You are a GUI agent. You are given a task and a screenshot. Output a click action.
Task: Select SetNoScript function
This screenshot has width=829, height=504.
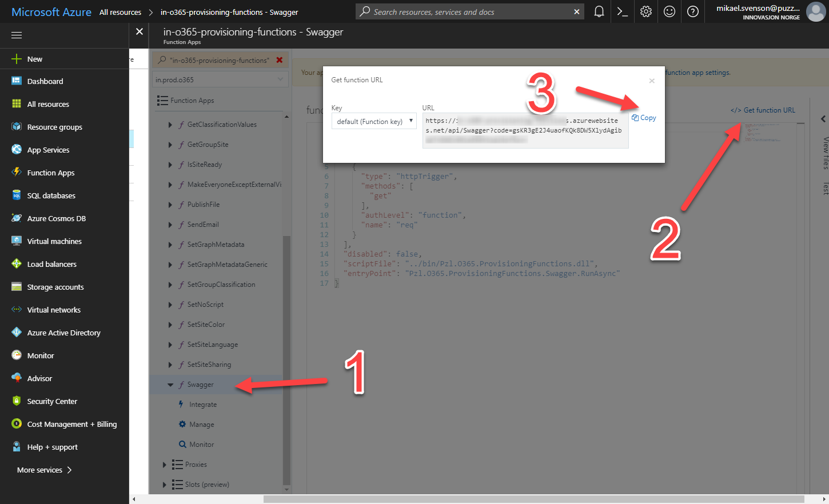(205, 305)
